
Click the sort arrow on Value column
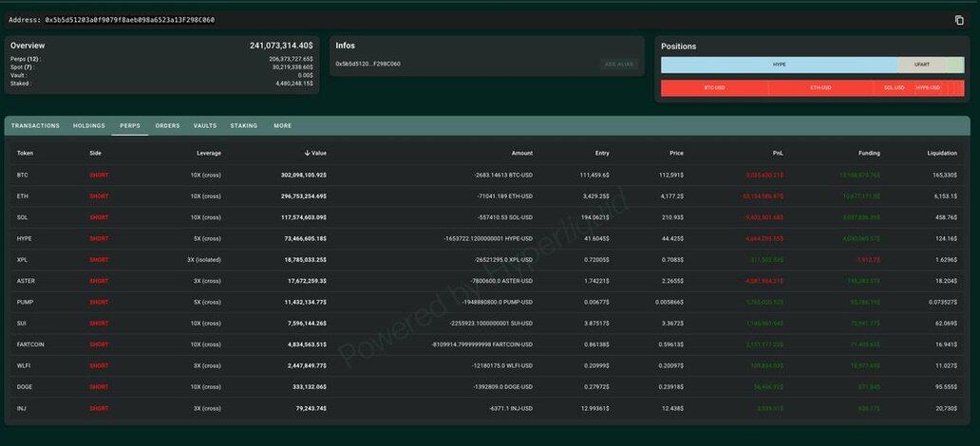pos(307,153)
